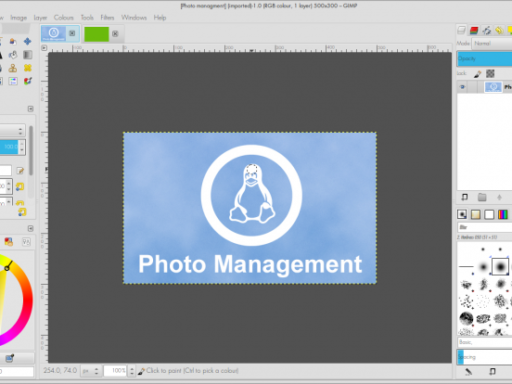This screenshot has width=512, height=384.
Task: Click the tab icon right of colours tab
Action: 26,242
